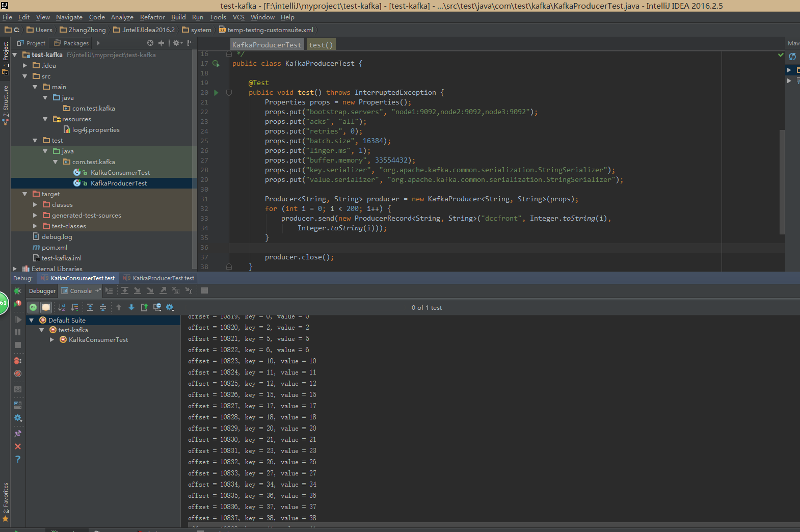Screen dimensions: 800x532
Task: Toggle code fold at line 20
Action: pyautogui.click(x=229, y=93)
